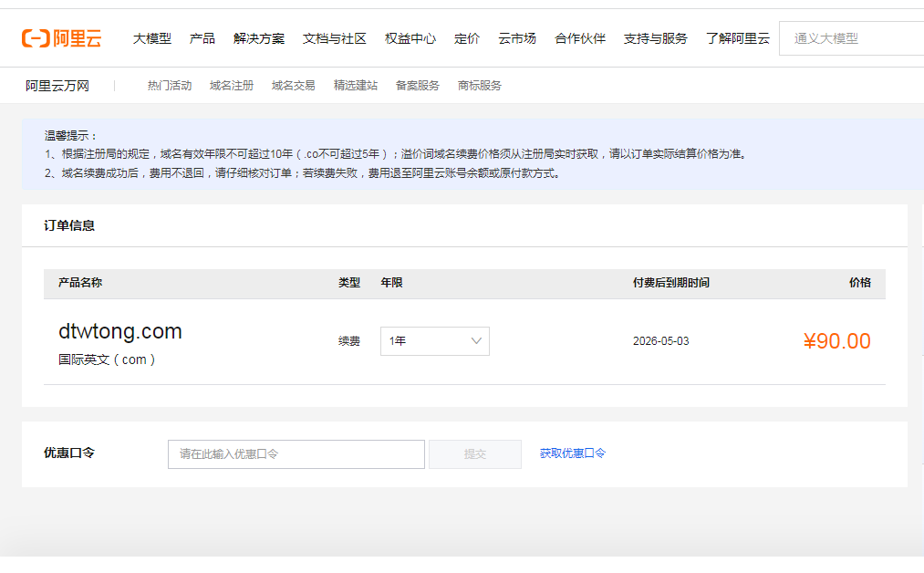This screenshot has height=573, width=924.
Task: Click the price ¥90.00
Action: (836, 341)
